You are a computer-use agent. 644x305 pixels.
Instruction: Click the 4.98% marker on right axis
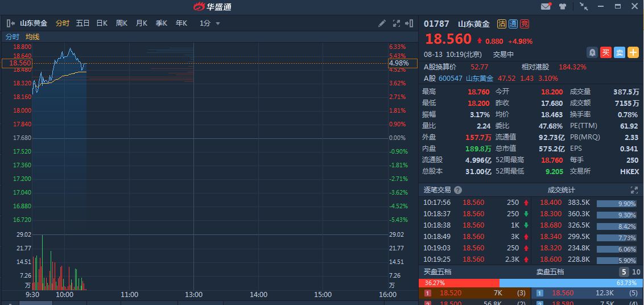coord(403,63)
